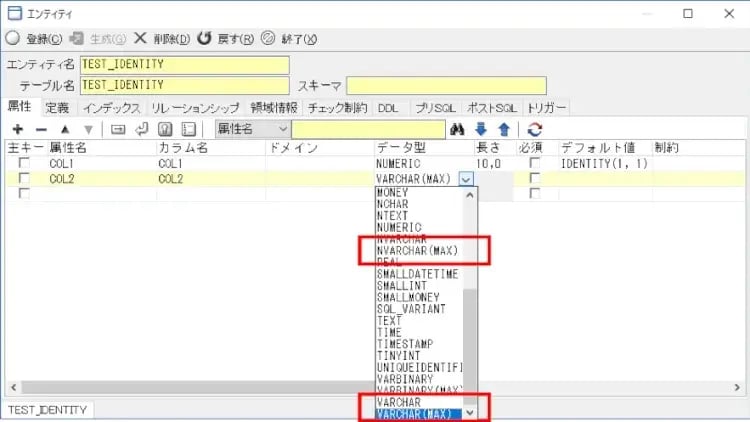Click 終了 exit button
This screenshot has width=750, height=422.
click(289, 39)
